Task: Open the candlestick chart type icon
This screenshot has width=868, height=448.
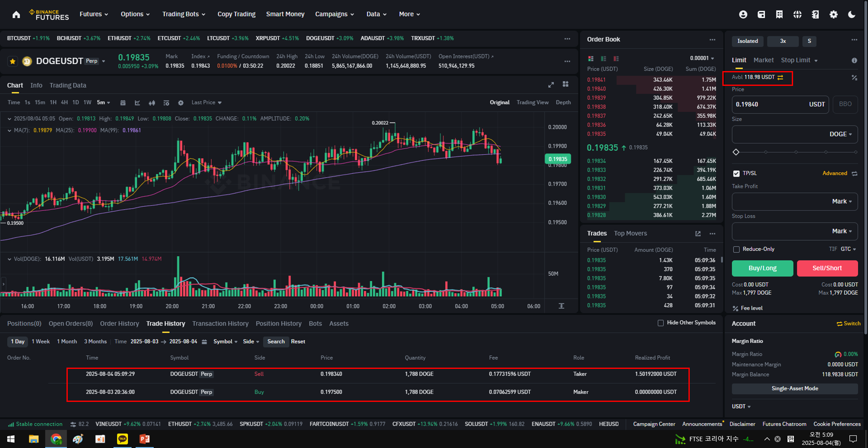Action: (152, 103)
